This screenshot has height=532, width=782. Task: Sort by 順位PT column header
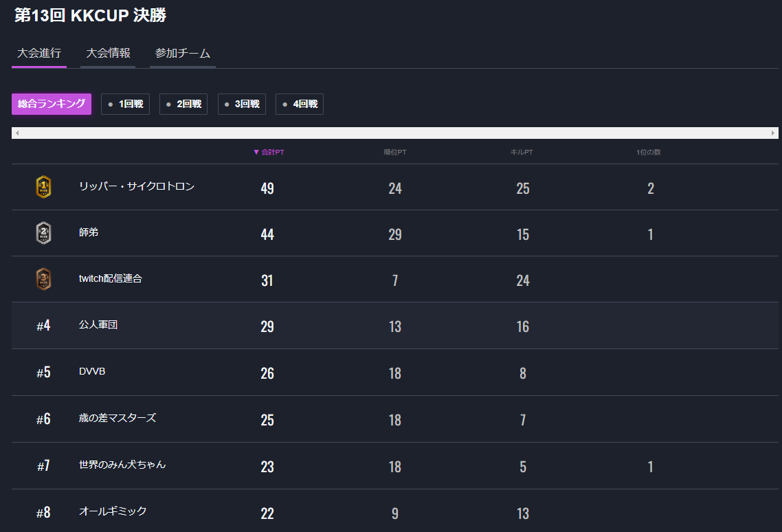(x=395, y=152)
